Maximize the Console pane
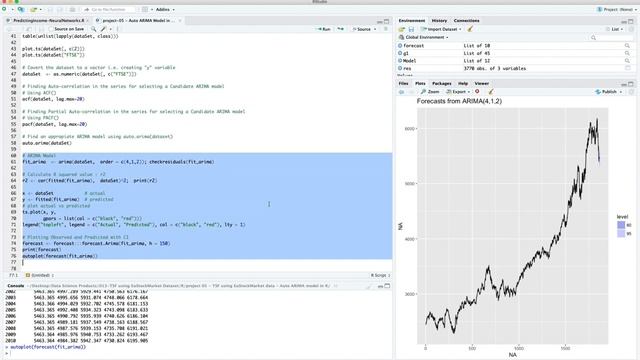Image resolution: width=640 pixels, height=360 pixels. 387,286
